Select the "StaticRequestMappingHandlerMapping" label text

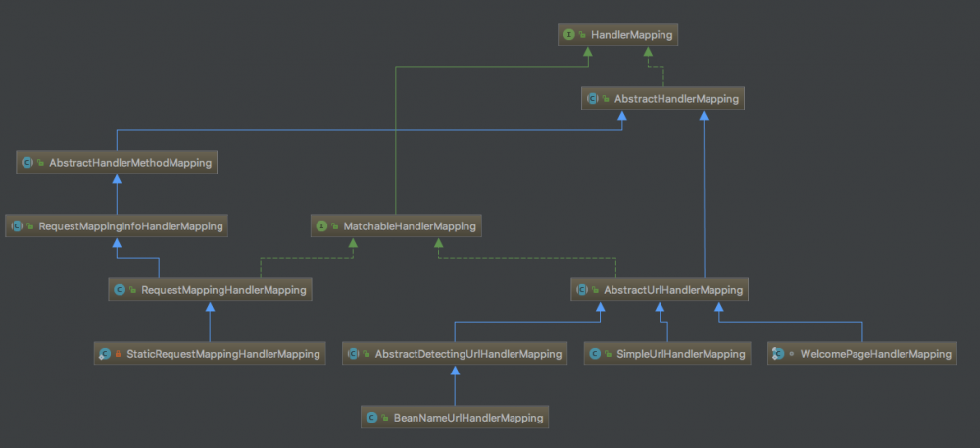[223, 354]
